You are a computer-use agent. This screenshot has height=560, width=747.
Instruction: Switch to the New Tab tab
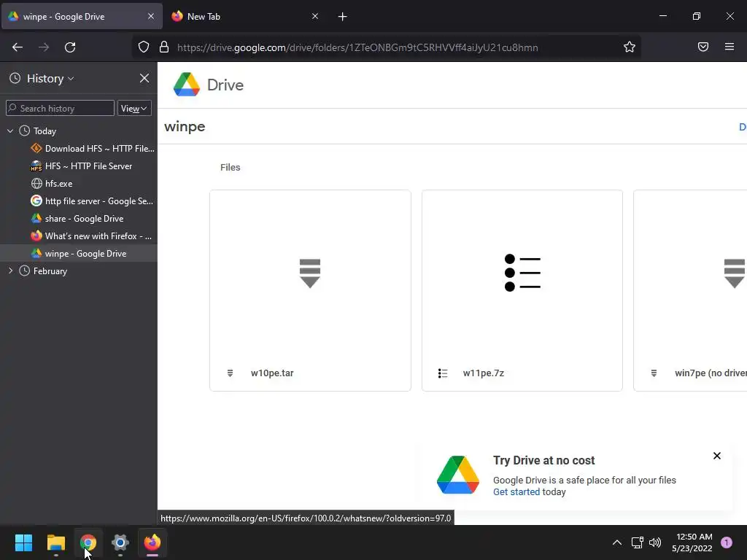point(245,16)
